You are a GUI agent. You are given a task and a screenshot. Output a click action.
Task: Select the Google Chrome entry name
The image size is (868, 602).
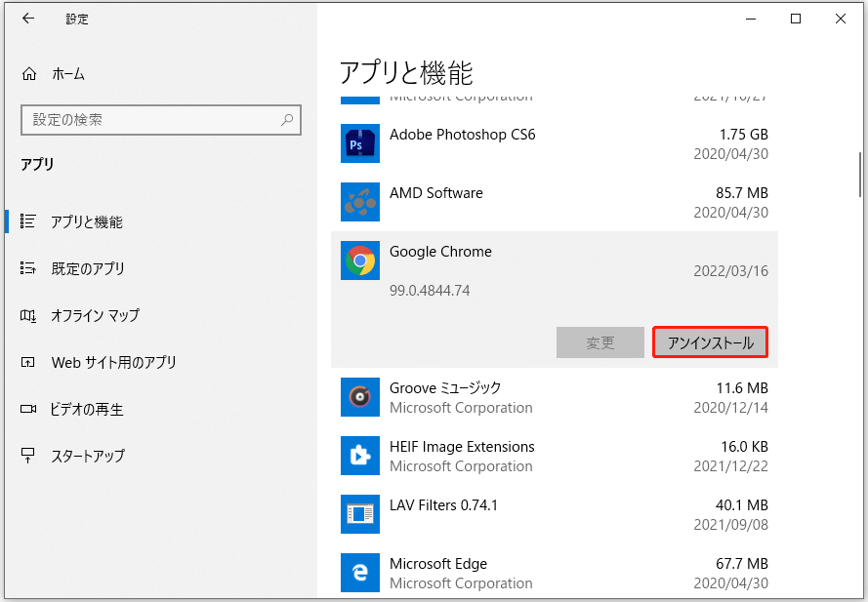tap(440, 252)
